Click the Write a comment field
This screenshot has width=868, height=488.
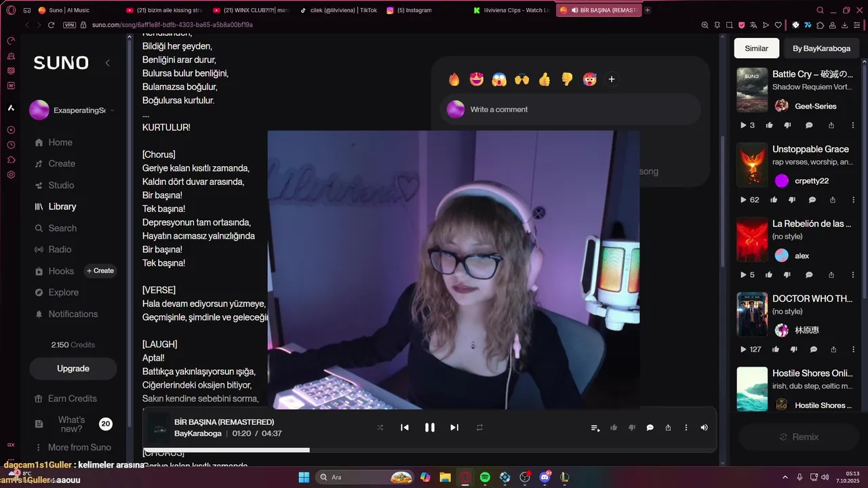[570, 109]
